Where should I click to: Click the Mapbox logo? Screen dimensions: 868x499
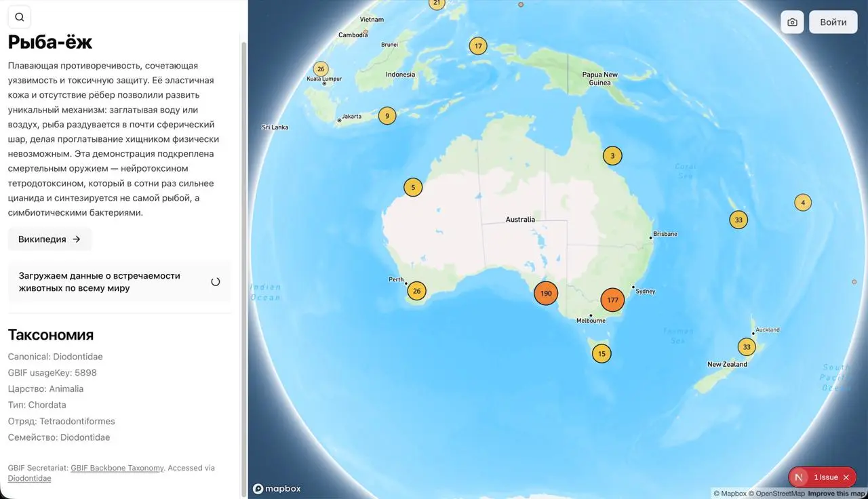point(277,488)
